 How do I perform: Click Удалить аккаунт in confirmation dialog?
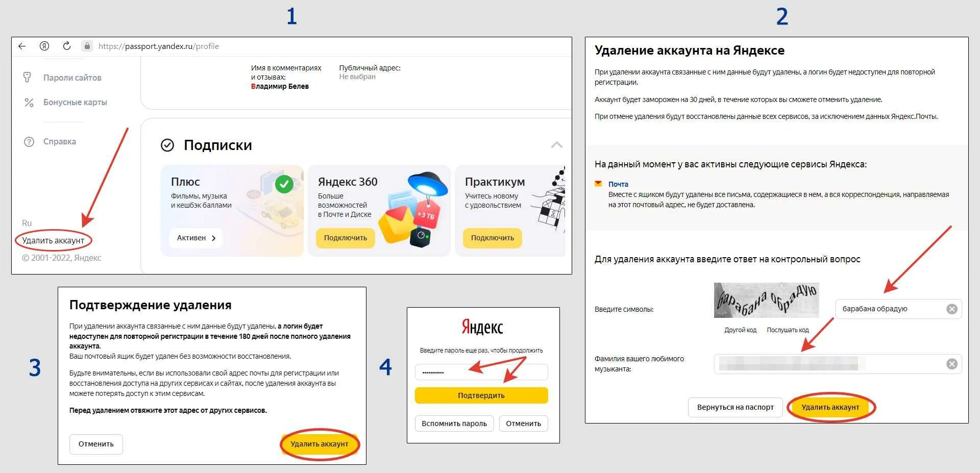tap(320, 444)
